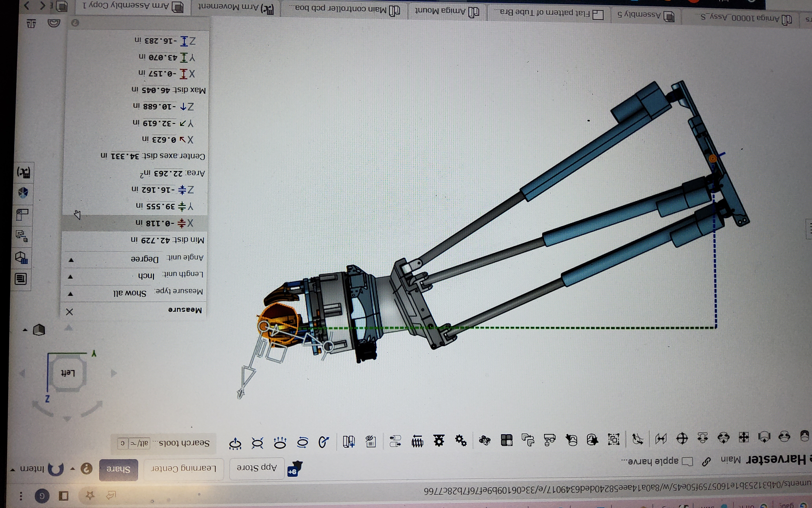Viewport: 812px width, 508px height.
Task: Open the Appearances sphere side panel icon
Action: pos(23,193)
